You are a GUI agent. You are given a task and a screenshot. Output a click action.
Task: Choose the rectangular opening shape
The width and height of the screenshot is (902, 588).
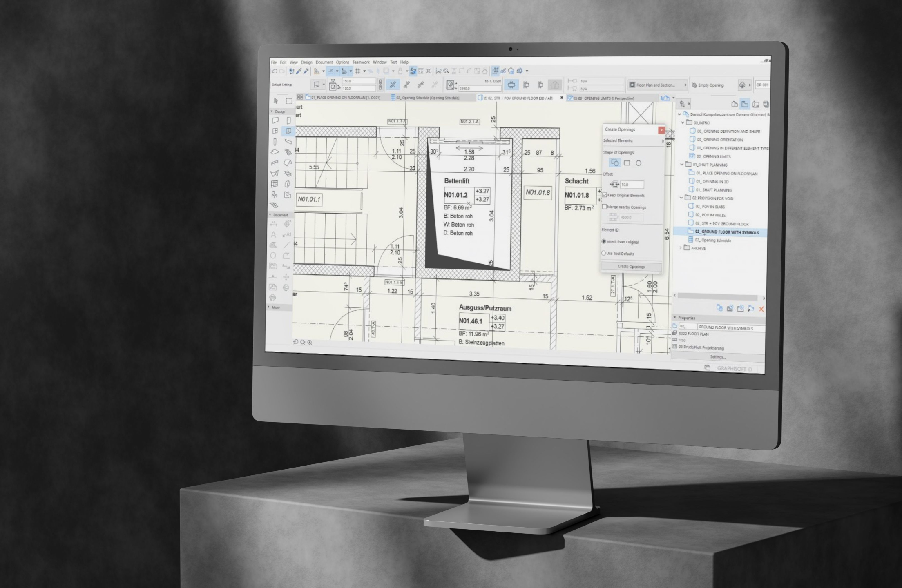[x=627, y=163]
